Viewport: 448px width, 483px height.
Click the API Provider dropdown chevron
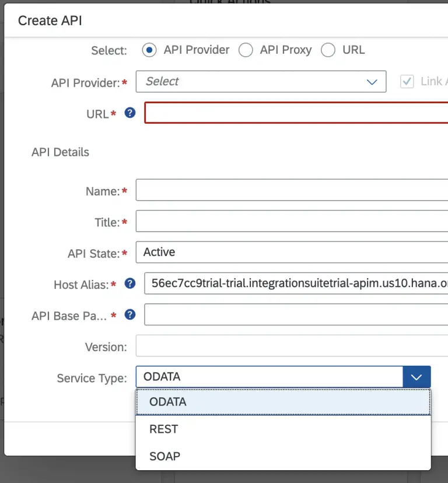372,82
